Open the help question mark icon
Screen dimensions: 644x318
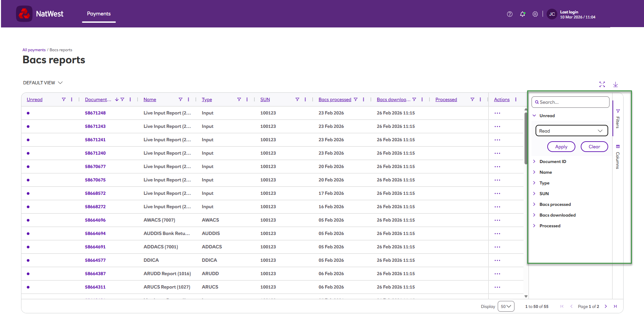(510, 14)
